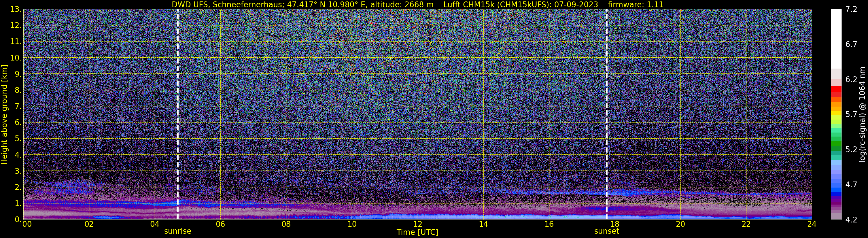Click the '11.' label on the height axis
Image resolution: width=868 pixels, height=238 pixels.
[x=16, y=42]
